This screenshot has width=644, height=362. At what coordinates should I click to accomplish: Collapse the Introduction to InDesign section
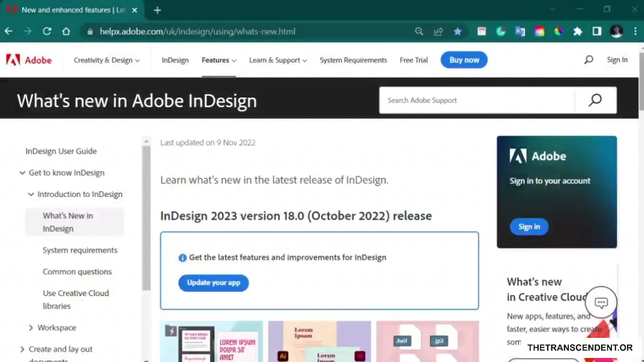click(x=31, y=194)
